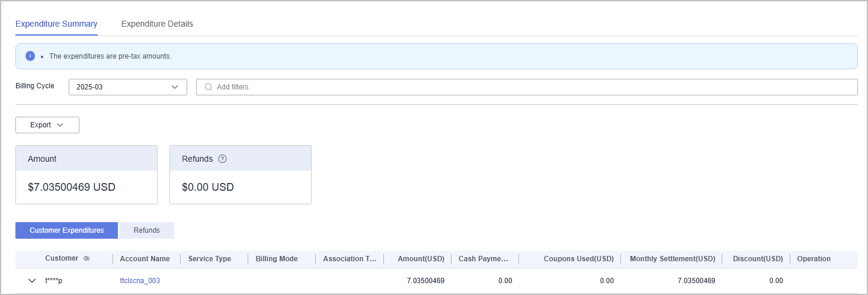Click the search magnifier icon in the filter box
The height and width of the screenshot is (295, 868).
(x=208, y=87)
